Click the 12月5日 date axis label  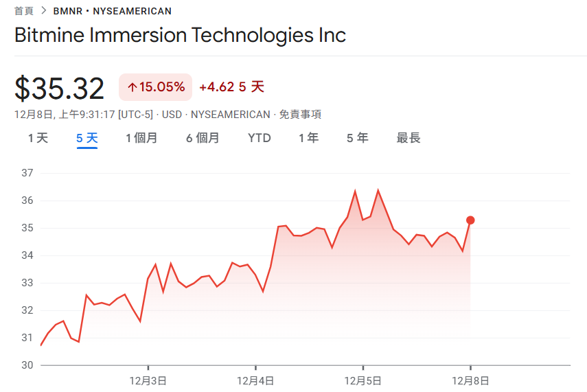pos(362,380)
